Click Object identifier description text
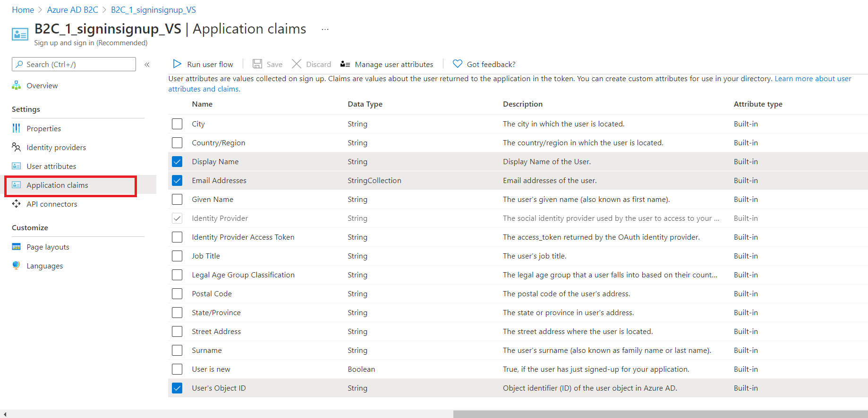This screenshot has width=868, height=418. [590, 388]
